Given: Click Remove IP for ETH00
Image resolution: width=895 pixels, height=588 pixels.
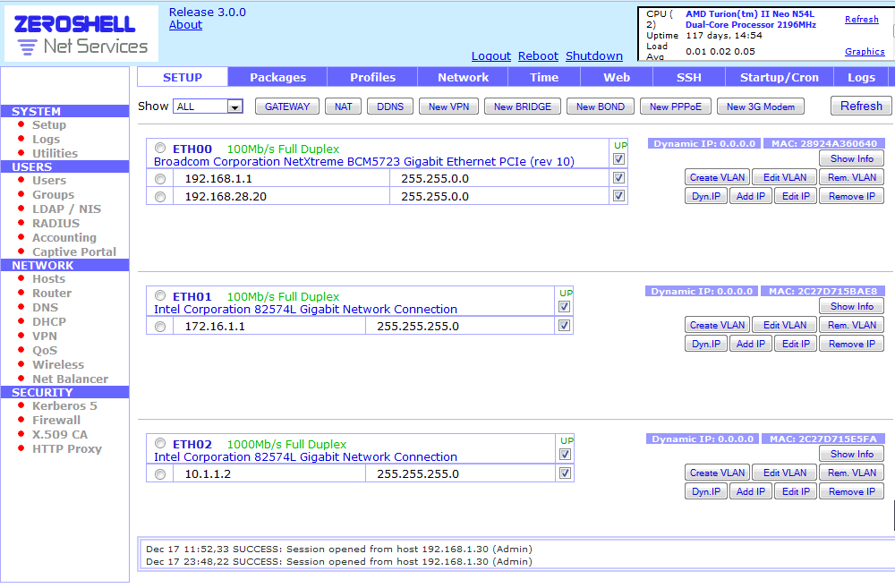Looking at the screenshot, I should click(852, 196).
